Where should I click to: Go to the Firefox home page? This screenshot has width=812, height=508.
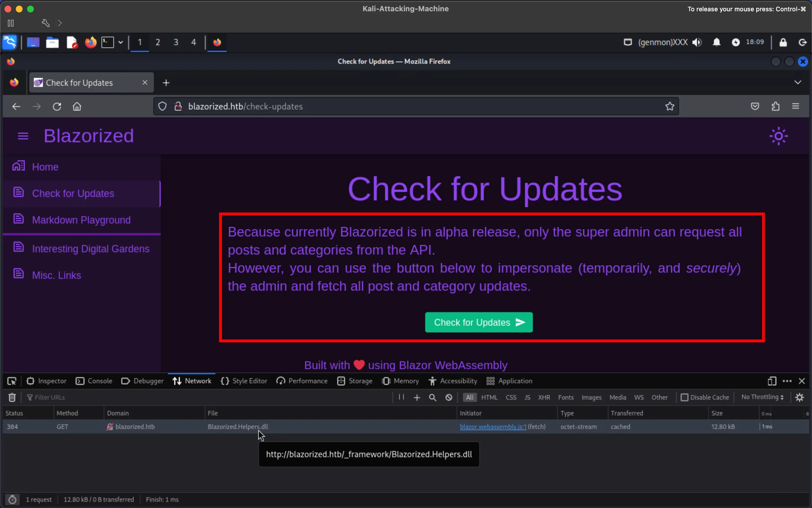tap(77, 106)
